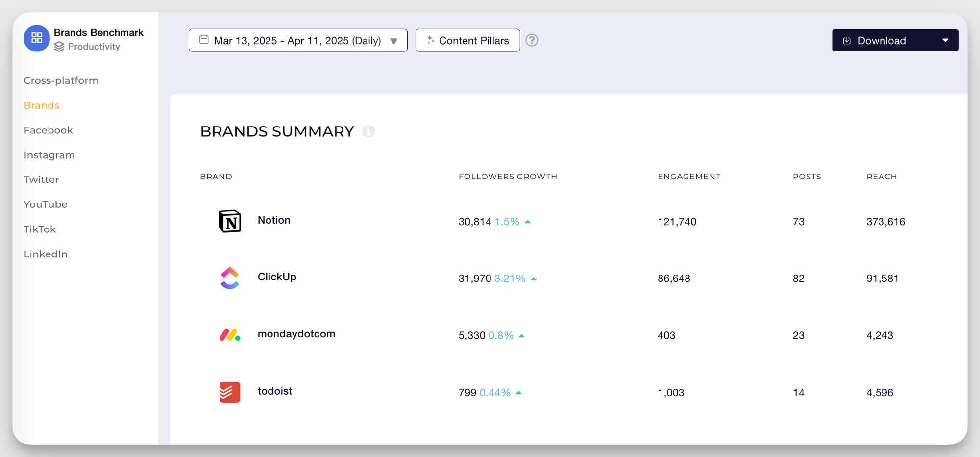Click the Brand column header
Image resolution: width=980 pixels, height=457 pixels.
[216, 177]
